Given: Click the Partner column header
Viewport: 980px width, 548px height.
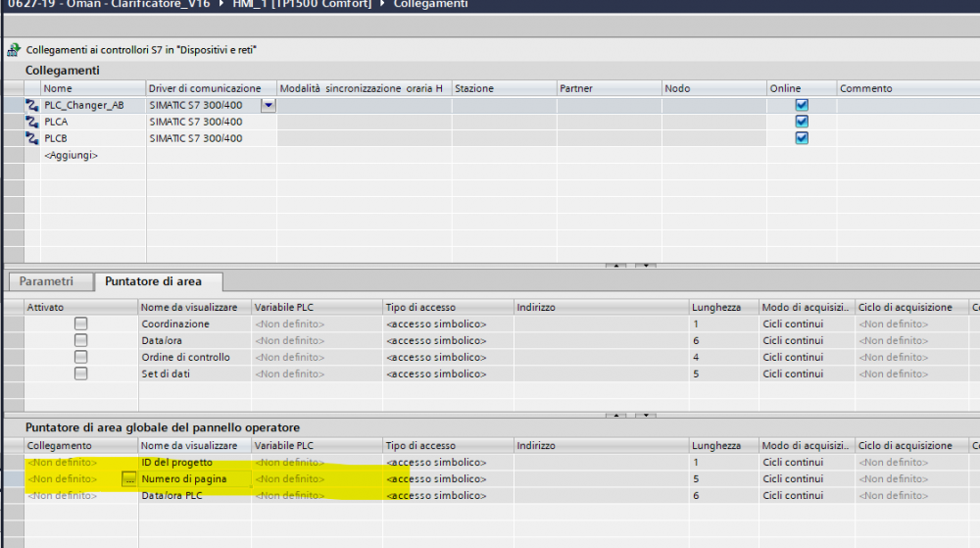Looking at the screenshot, I should pyautogui.click(x=609, y=88).
